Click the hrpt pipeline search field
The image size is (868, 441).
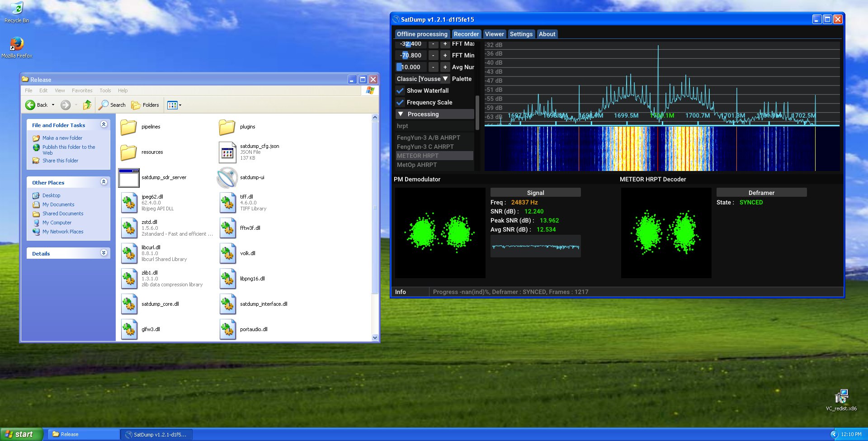pos(434,126)
